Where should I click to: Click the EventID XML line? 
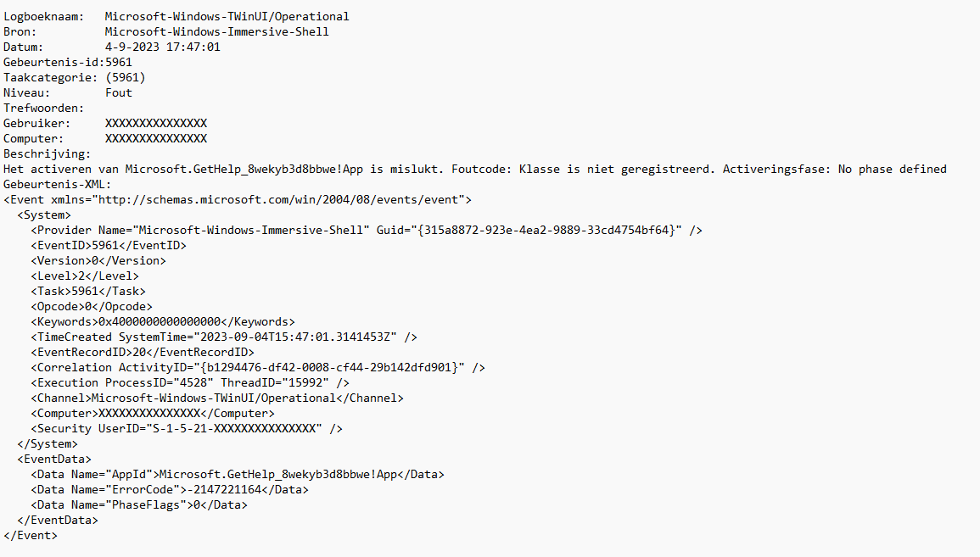[x=109, y=245]
